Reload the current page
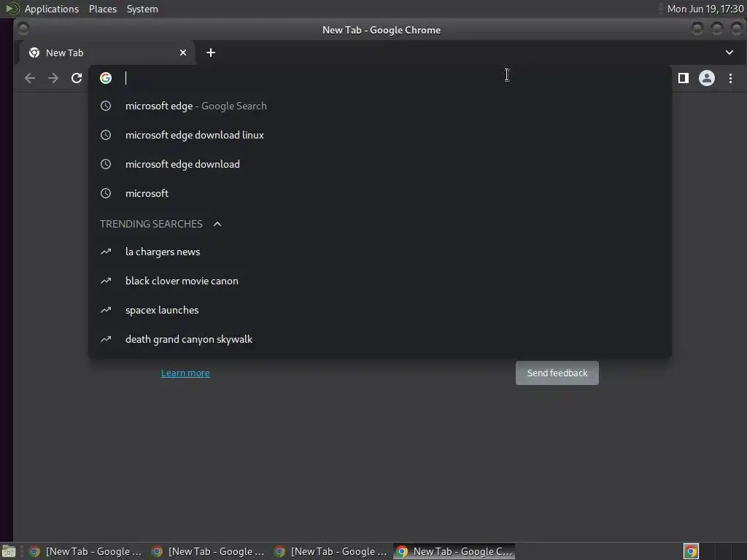747x560 pixels. click(x=77, y=78)
